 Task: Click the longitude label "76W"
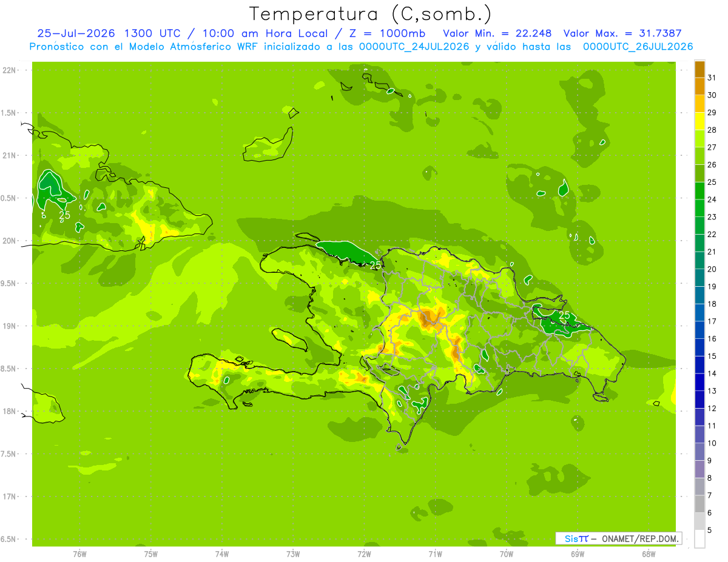79,554
